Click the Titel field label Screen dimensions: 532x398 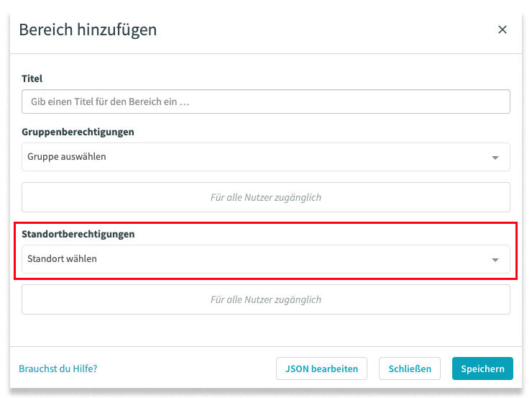(x=32, y=78)
